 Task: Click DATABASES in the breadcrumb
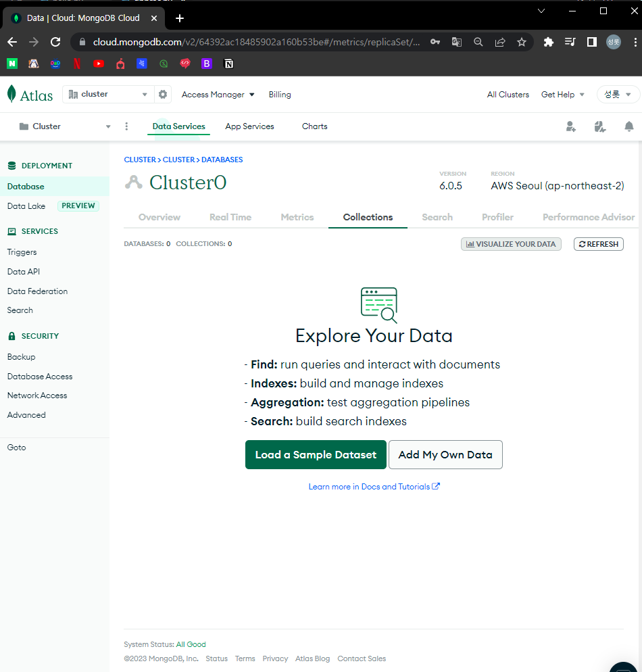[x=222, y=160]
